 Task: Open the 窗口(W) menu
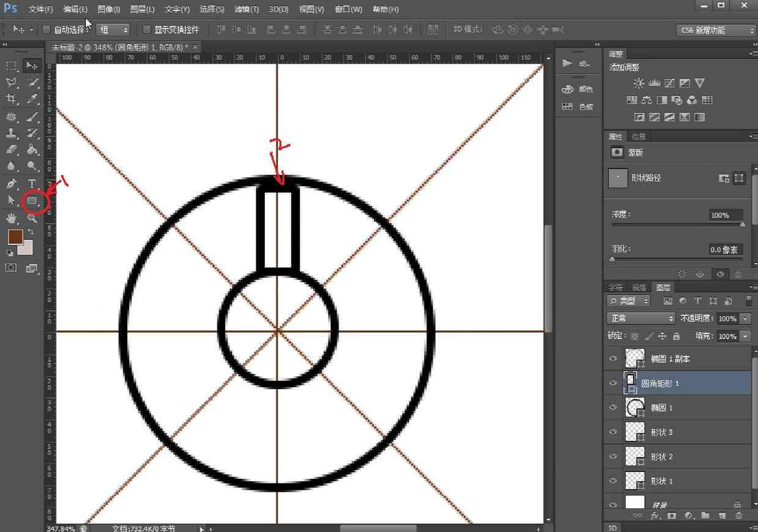(x=348, y=9)
